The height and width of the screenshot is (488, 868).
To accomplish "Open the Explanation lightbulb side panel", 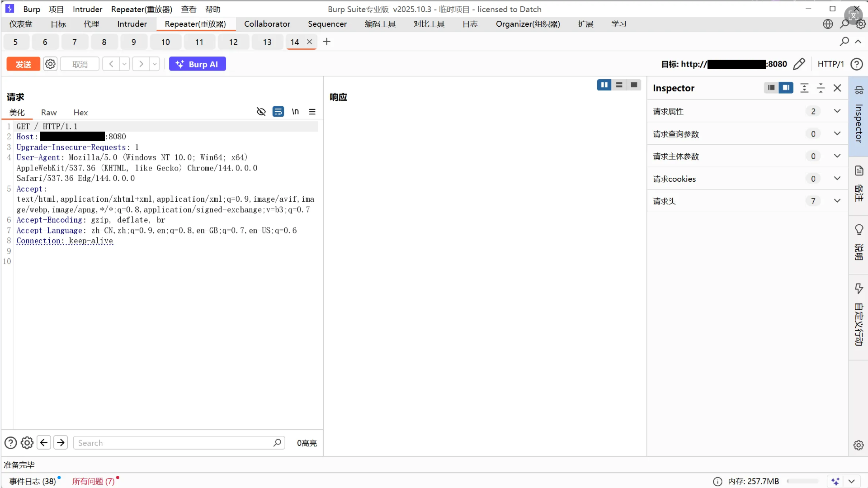I will [859, 229].
